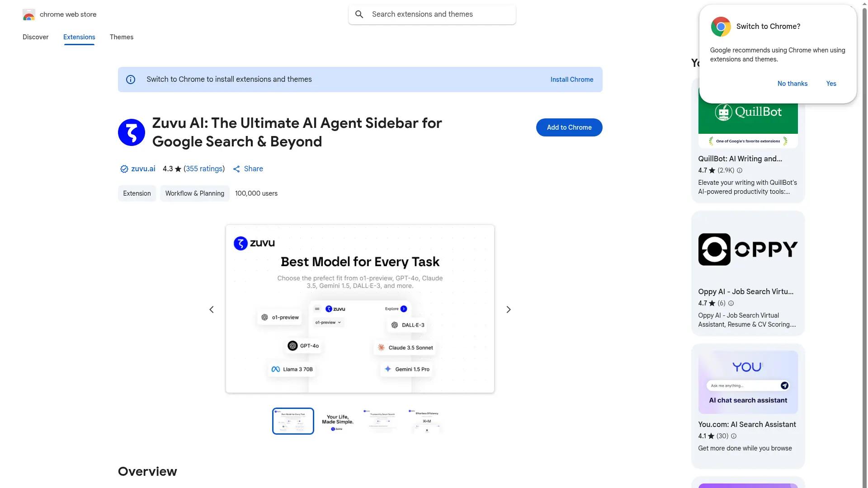The height and width of the screenshot is (488, 868).
Task: Open the Workflow & Planning category
Action: [x=194, y=193]
